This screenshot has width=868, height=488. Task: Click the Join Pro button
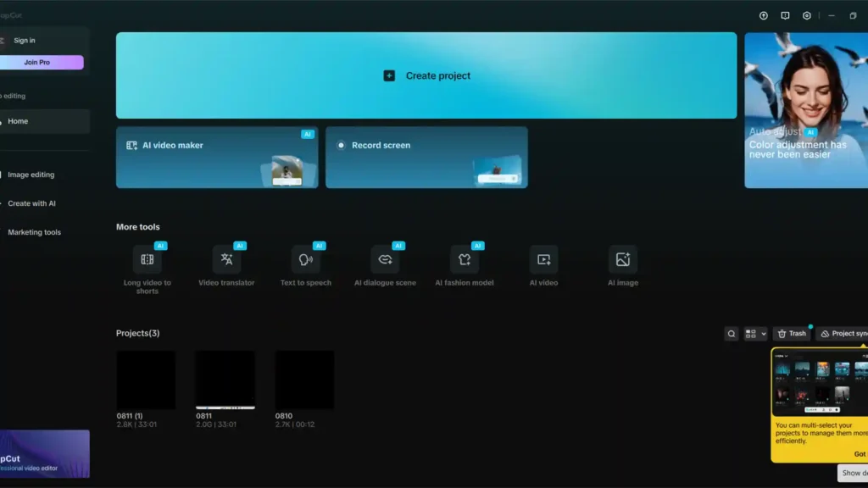[x=42, y=62]
